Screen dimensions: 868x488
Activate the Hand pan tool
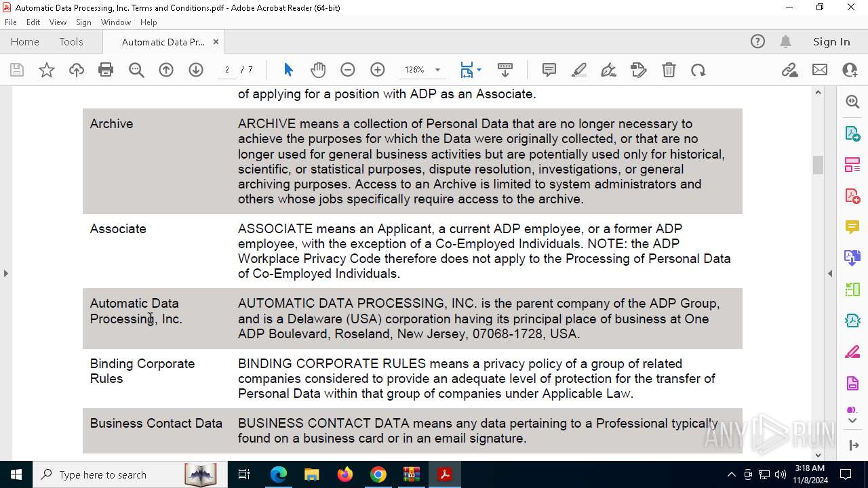(318, 70)
